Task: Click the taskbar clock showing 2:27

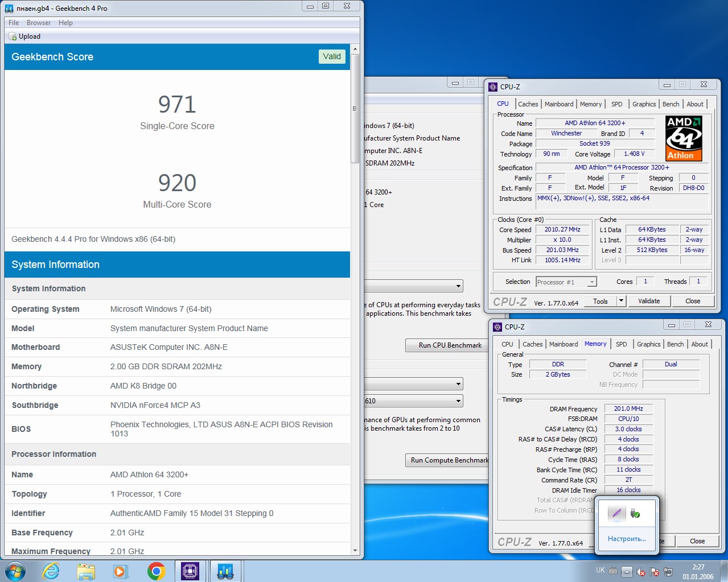Action: pos(698,572)
